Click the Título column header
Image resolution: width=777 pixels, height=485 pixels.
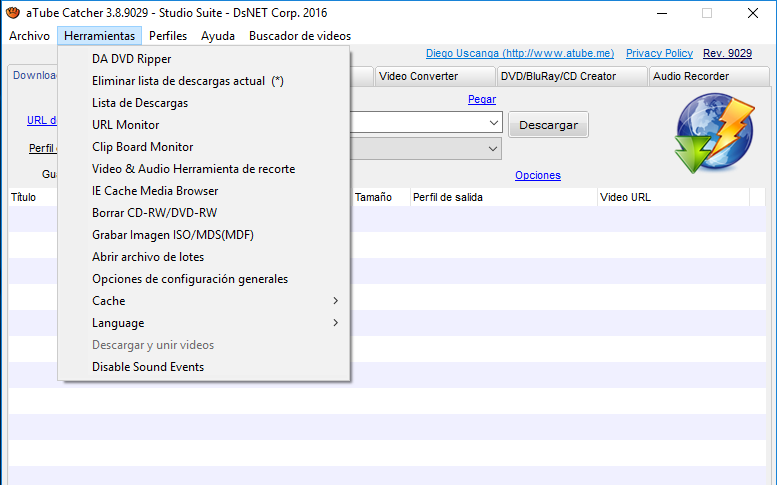(x=33, y=197)
